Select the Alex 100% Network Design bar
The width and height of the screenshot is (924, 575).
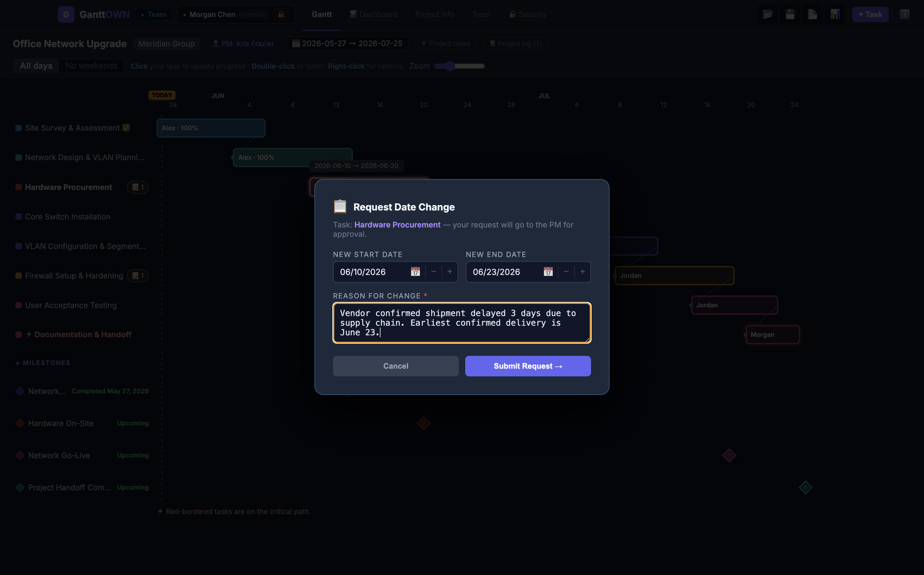[293, 158]
